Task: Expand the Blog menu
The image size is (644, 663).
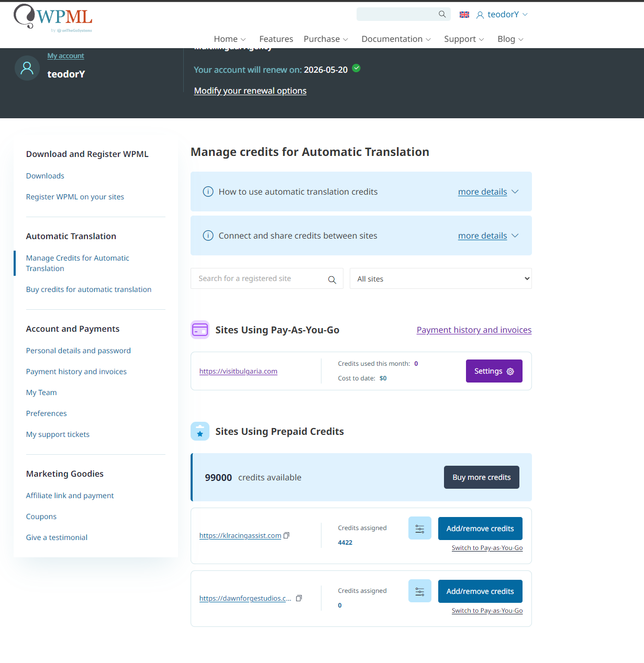Action: click(510, 39)
